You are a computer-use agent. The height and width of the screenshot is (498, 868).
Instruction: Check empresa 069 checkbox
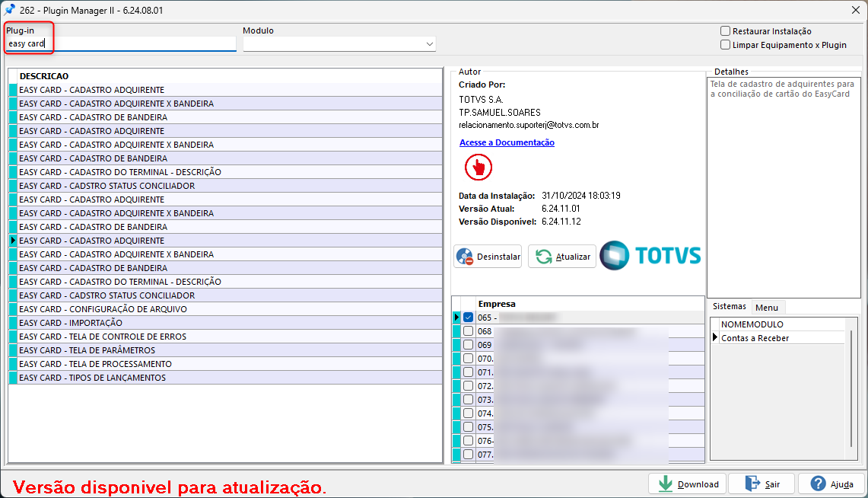pos(469,344)
